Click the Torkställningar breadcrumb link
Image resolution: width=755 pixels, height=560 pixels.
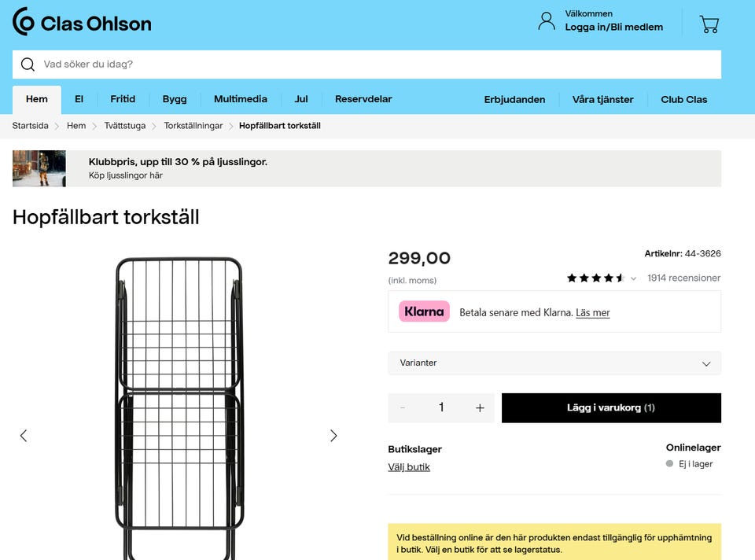pyautogui.click(x=193, y=126)
